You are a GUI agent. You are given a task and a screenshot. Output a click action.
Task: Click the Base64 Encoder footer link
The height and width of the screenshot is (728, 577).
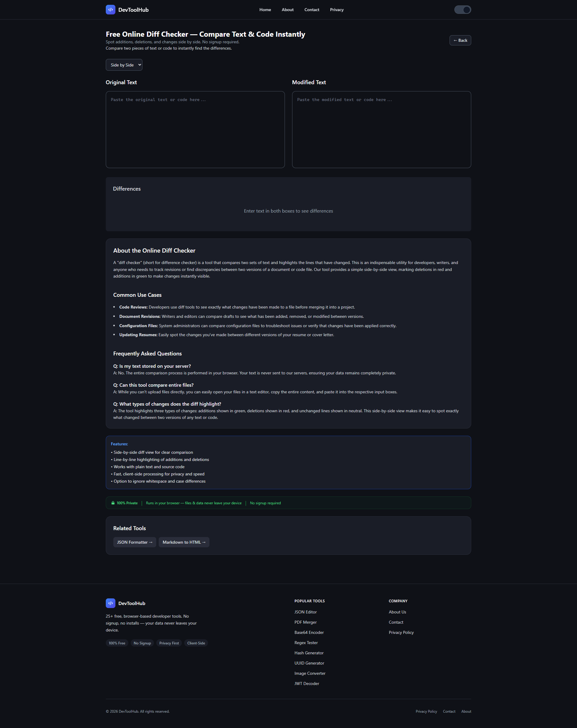[309, 632]
